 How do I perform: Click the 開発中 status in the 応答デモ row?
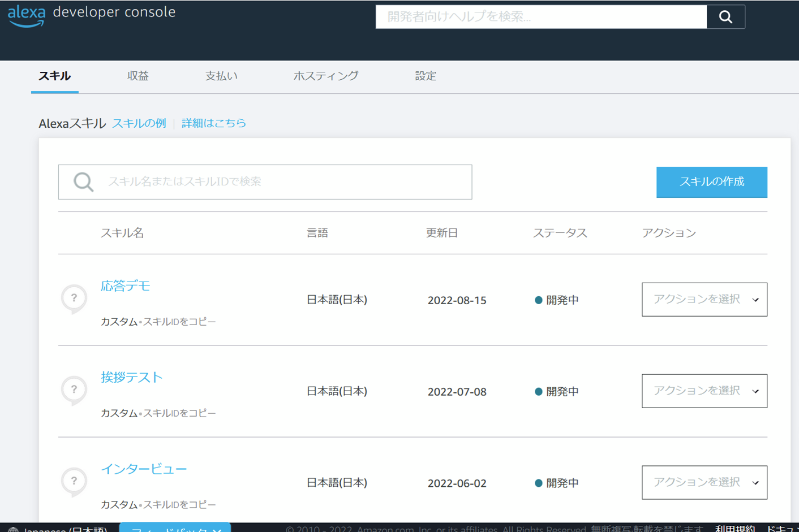point(557,300)
